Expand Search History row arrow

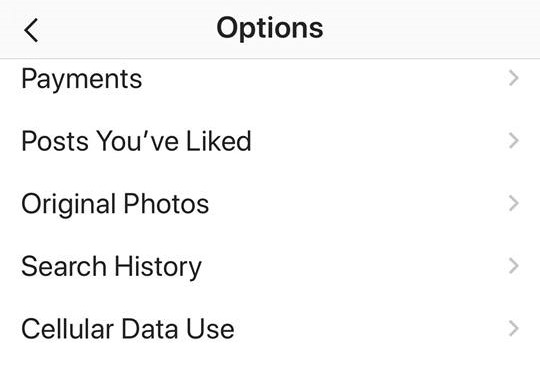tap(513, 266)
